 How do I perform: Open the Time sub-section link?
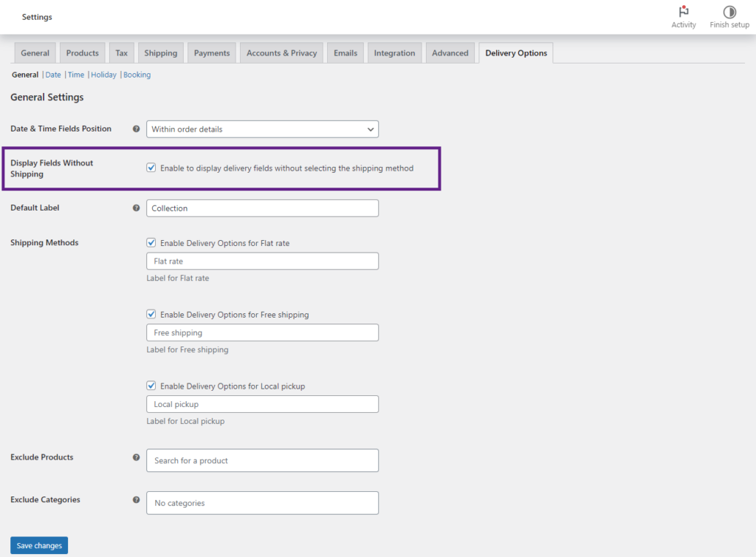click(76, 75)
